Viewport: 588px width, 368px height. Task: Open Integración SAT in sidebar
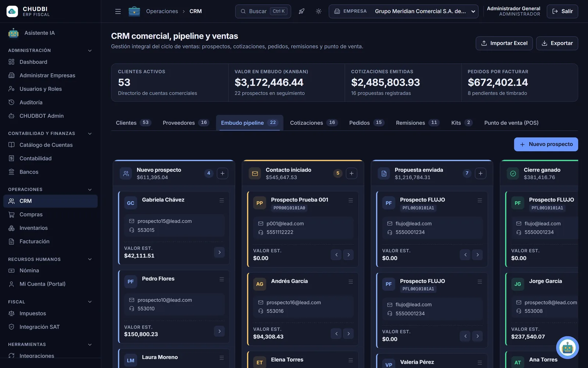tap(50, 327)
